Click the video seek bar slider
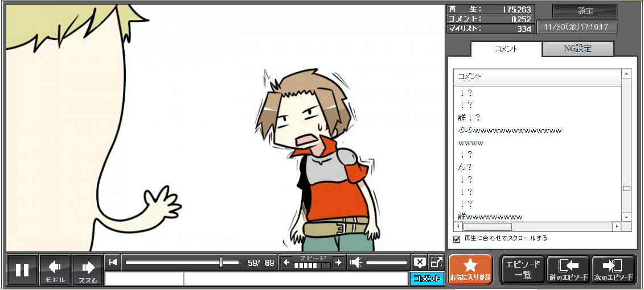644x290 pixels. click(221, 262)
